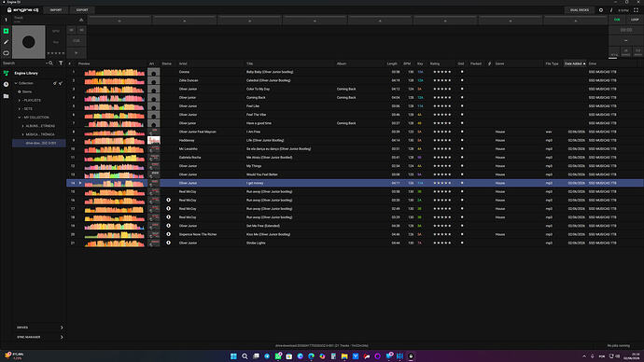Expand the ALBUNS folder
This screenshot has width=644, height=362.
(22, 126)
